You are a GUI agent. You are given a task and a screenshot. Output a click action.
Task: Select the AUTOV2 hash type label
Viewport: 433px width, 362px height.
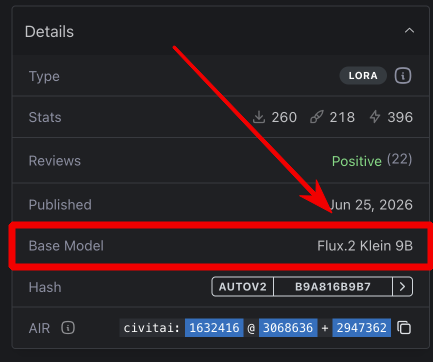coord(243,287)
